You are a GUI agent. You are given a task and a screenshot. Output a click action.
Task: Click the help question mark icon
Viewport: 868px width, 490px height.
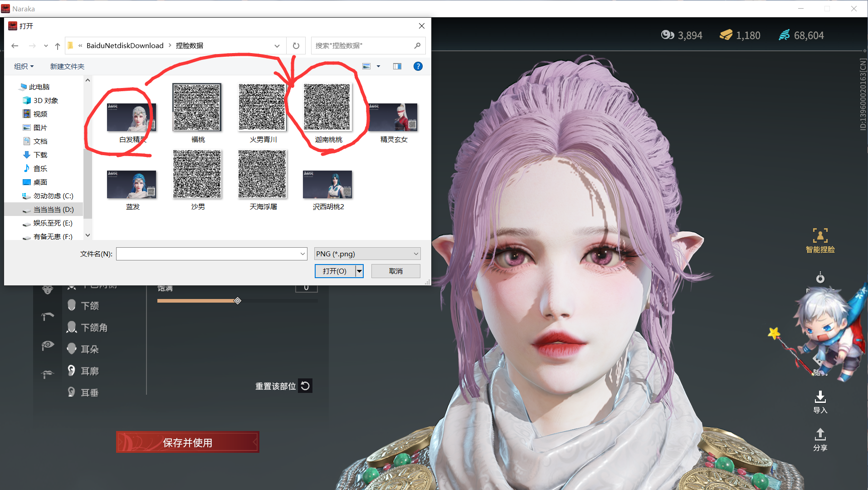pos(418,66)
